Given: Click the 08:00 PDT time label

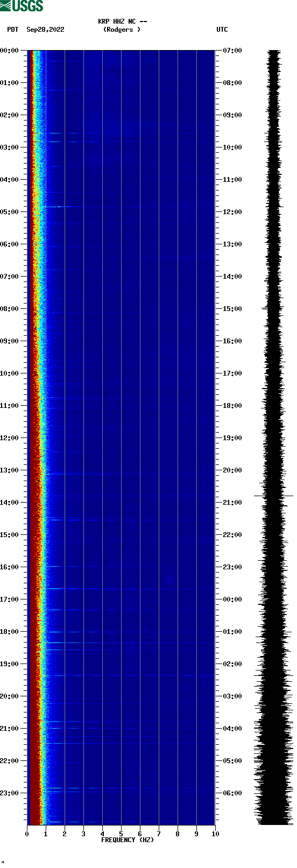Looking at the screenshot, I should (9, 309).
